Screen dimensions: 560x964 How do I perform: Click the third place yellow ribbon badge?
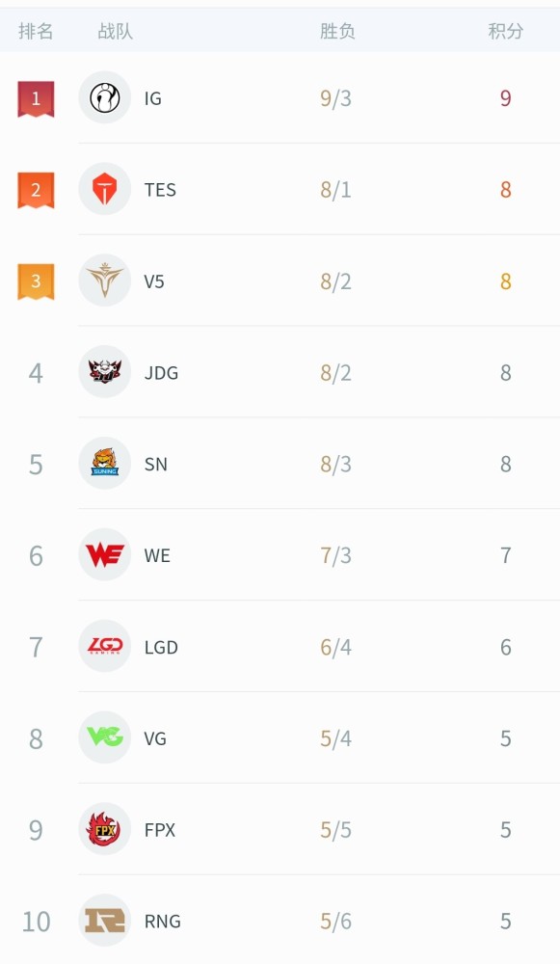36,281
